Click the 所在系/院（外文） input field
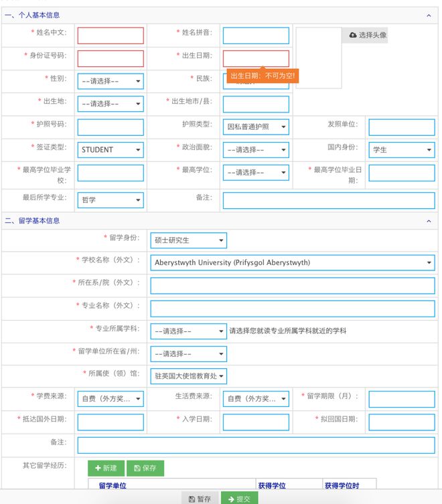This screenshot has height=504, width=442. click(293, 286)
